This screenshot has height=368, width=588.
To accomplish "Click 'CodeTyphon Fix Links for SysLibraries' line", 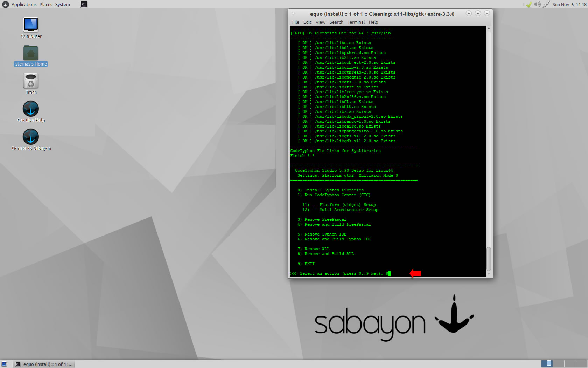I will [x=335, y=151].
